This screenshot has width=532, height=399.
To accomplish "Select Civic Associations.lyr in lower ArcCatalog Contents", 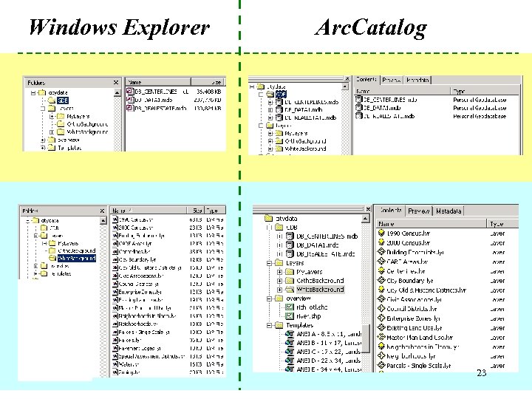I will tap(414, 299).
